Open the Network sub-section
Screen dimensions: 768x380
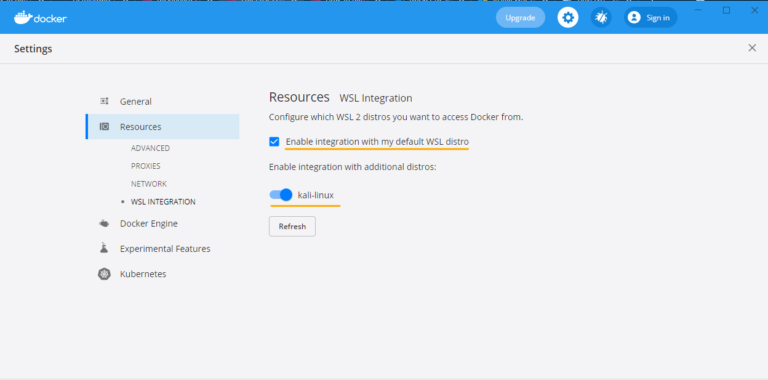tap(149, 184)
